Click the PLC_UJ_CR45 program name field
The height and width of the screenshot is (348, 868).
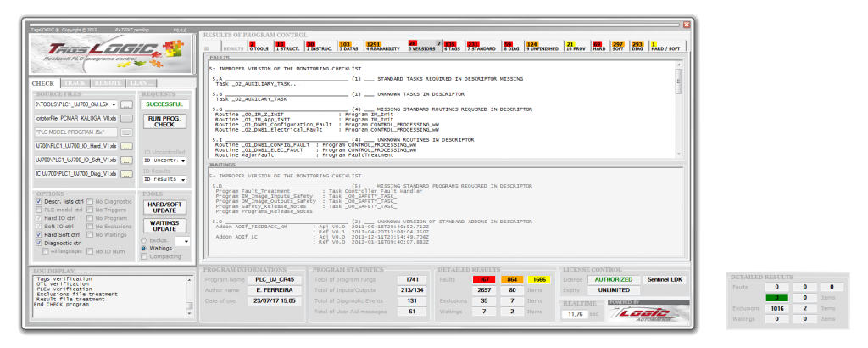click(275, 280)
